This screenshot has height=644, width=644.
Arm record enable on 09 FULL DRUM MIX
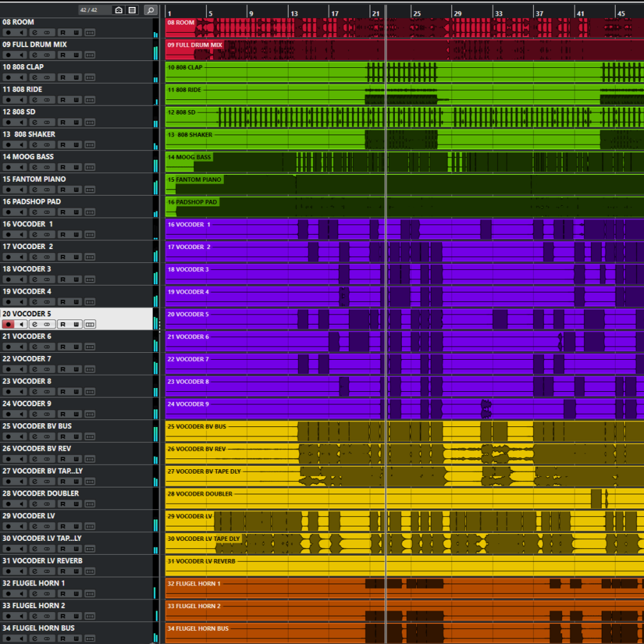tap(8, 55)
